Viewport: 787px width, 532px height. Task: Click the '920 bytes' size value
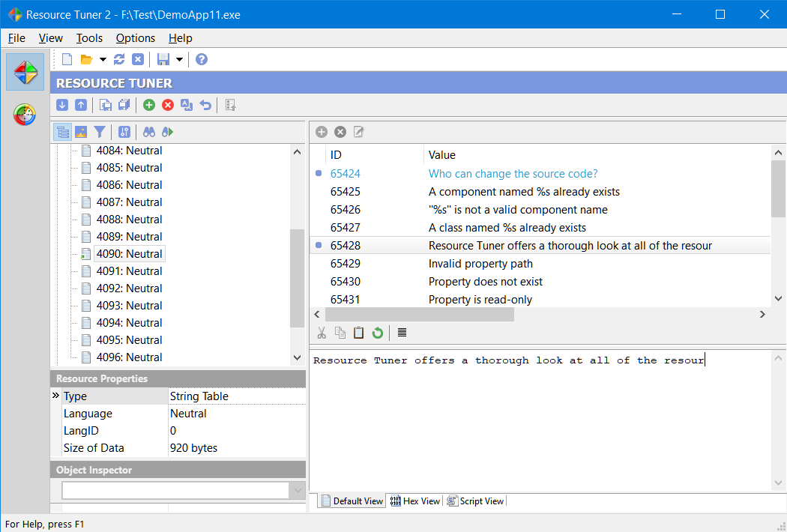coord(193,447)
